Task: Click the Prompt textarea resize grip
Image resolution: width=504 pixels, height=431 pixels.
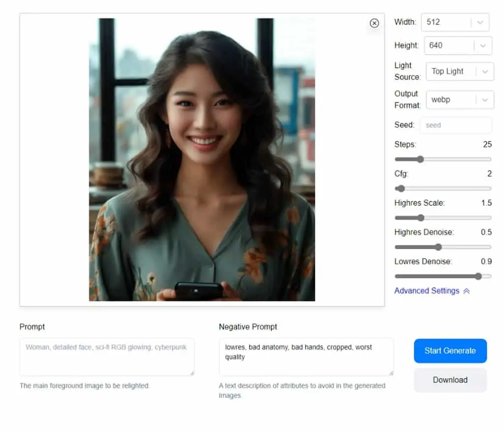Action: click(192, 373)
